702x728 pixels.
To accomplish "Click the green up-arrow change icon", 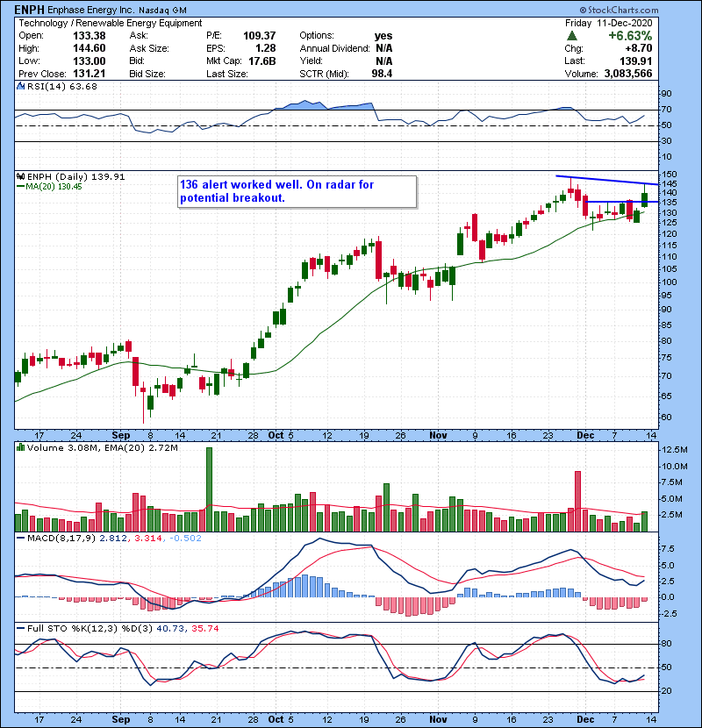I will point(572,36).
